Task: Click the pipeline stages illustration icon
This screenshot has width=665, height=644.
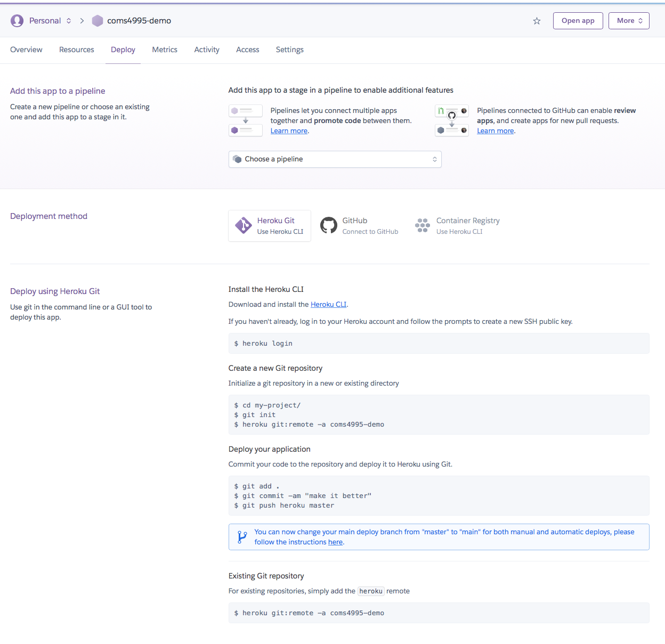Action: coord(246,120)
